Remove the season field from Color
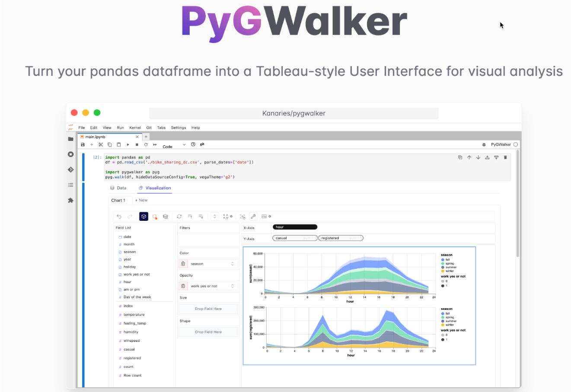The width and height of the screenshot is (571, 392). 183,264
